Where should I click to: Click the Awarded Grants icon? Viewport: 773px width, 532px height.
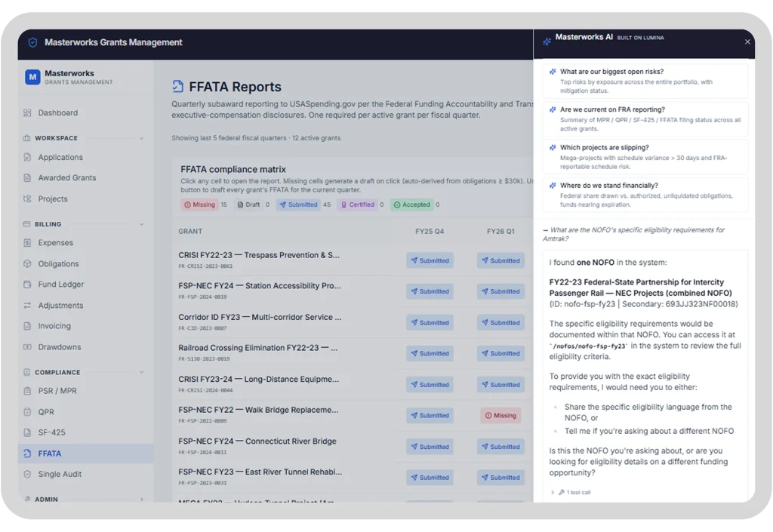[27, 178]
